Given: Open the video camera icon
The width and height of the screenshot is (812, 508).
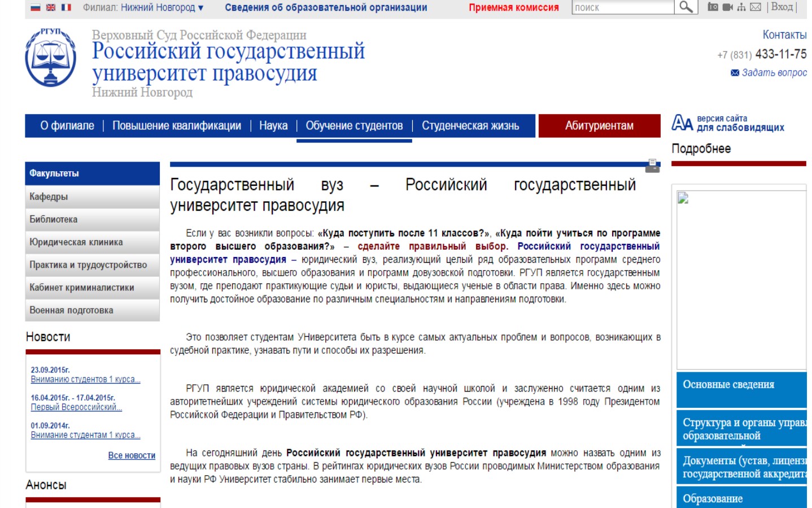Looking at the screenshot, I should [727, 7].
